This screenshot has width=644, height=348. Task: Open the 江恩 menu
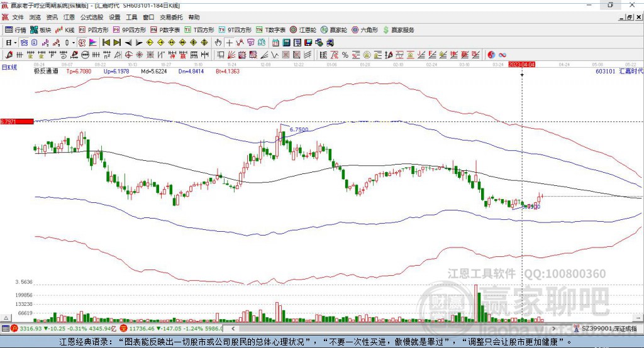[x=69, y=17]
